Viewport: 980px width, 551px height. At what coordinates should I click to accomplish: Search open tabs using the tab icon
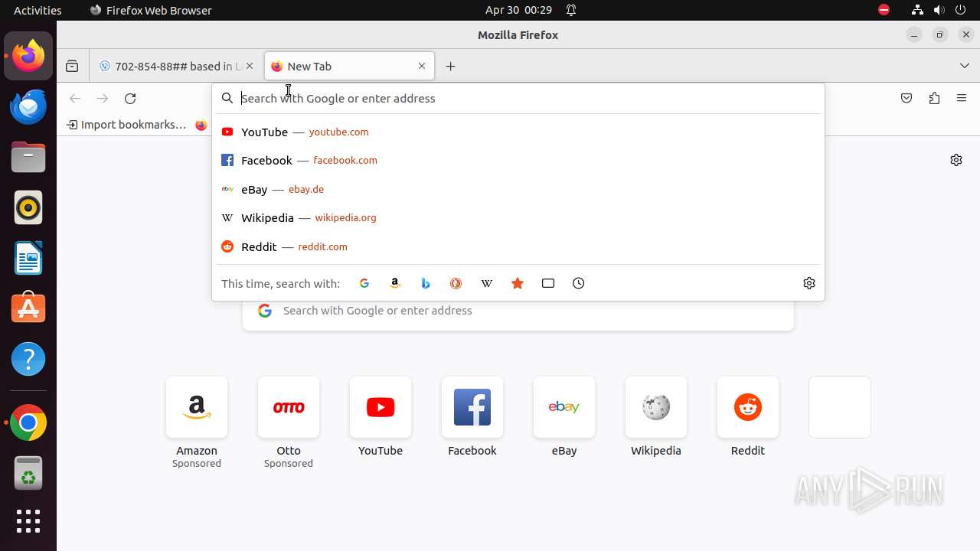(x=548, y=283)
